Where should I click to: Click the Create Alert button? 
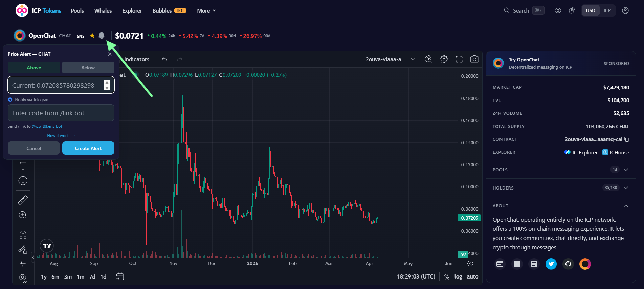pos(88,148)
